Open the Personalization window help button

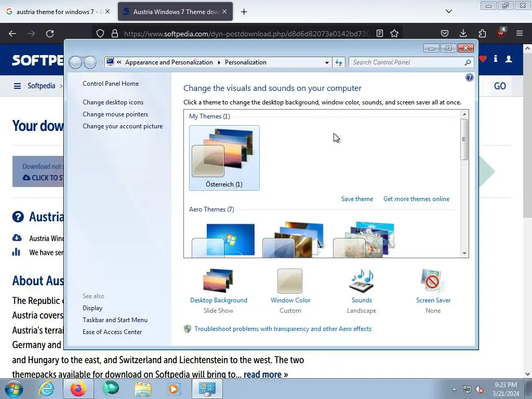[x=469, y=78]
